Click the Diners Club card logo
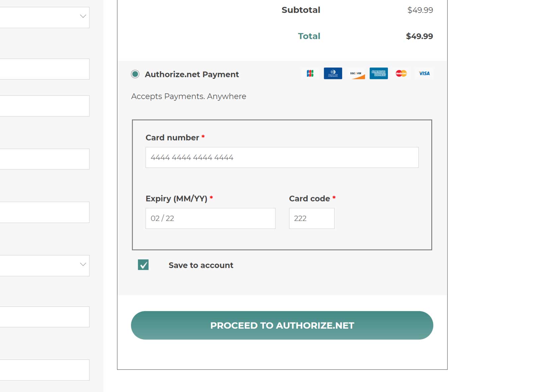This screenshot has width=543, height=392. point(333,74)
